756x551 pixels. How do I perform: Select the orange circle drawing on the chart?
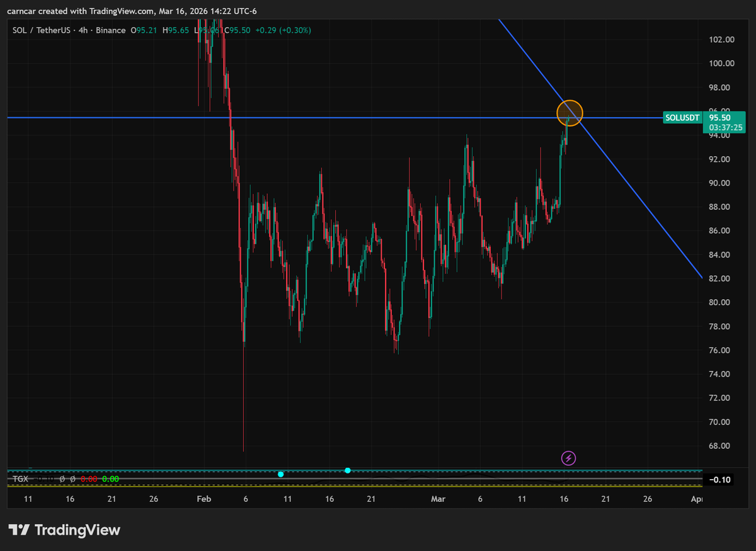pos(570,113)
